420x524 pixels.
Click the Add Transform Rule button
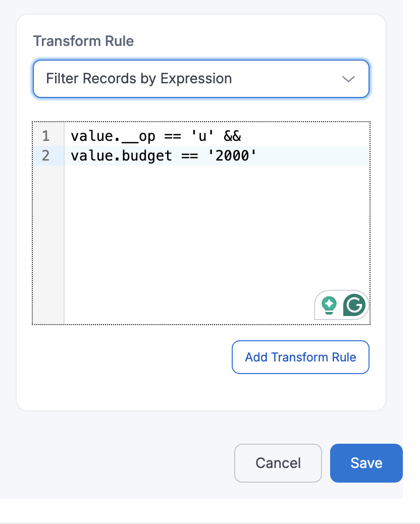pos(300,357)
